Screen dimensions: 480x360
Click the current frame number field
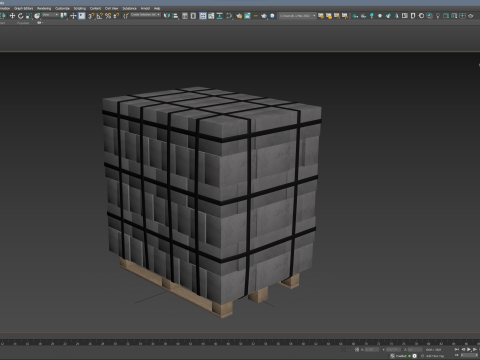[469, 355]
